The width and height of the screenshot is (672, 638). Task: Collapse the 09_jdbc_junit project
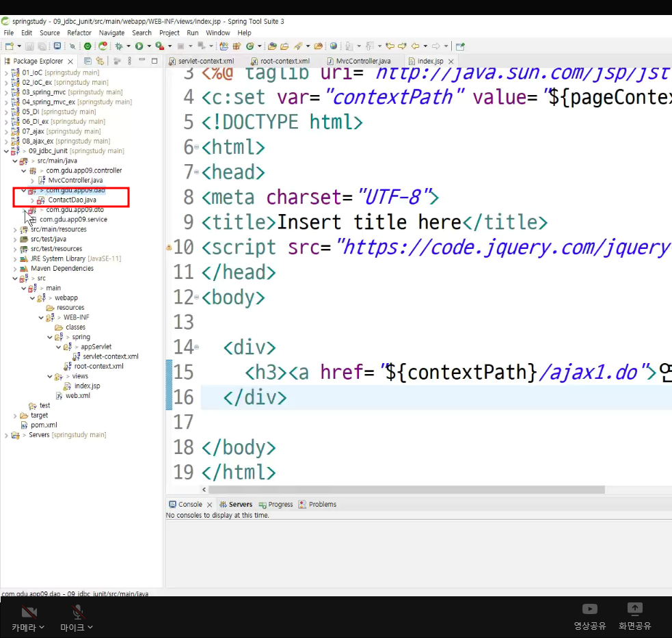click(6, 151)
